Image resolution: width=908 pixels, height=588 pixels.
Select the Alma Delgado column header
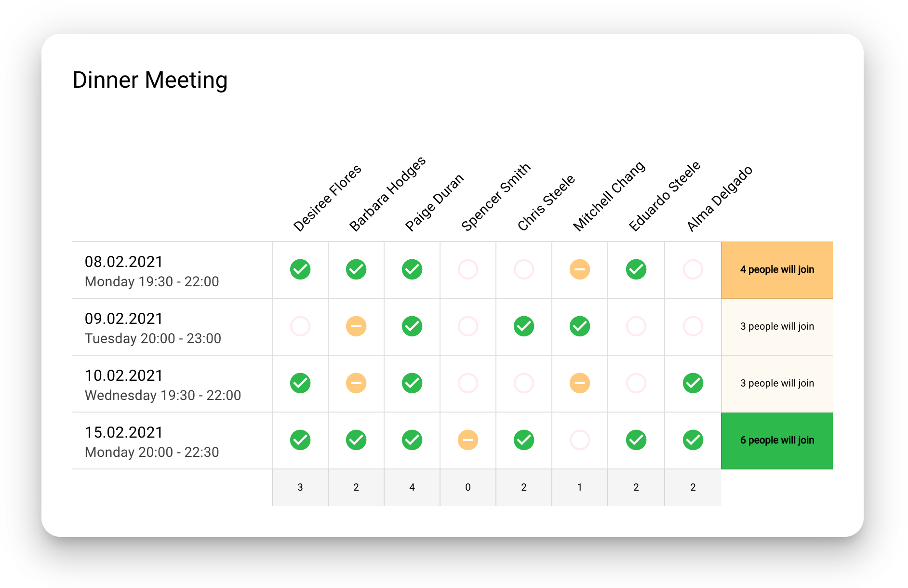[x=719, y=199]
